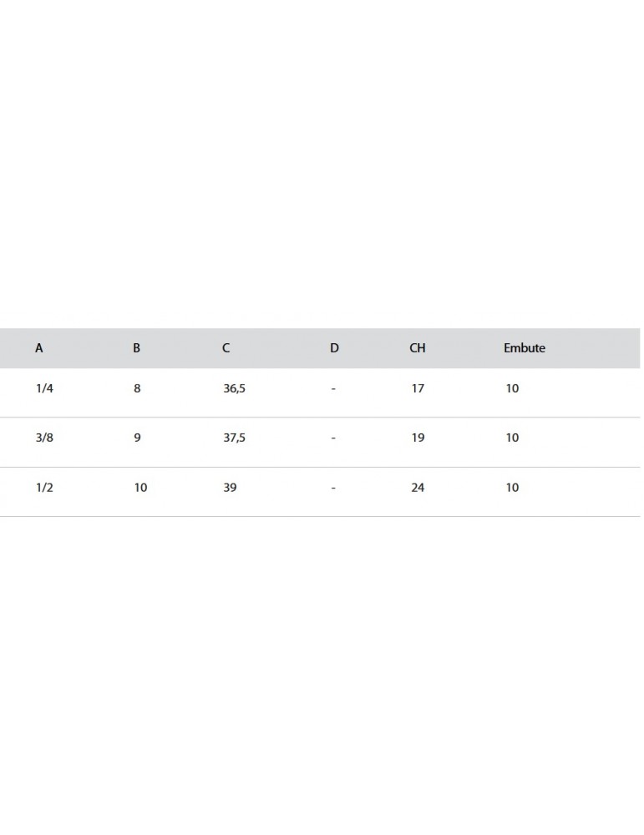Viewport: 644px width, 835px height.
Task: Click the value 9 in column B
Action: click(x=137, y=438)
